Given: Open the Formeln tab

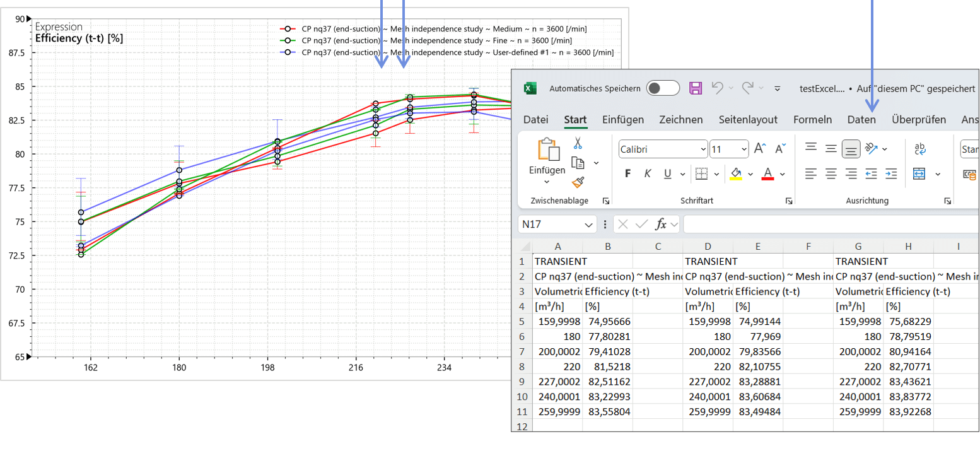Looking at the screenshot, I should point(812,119).
